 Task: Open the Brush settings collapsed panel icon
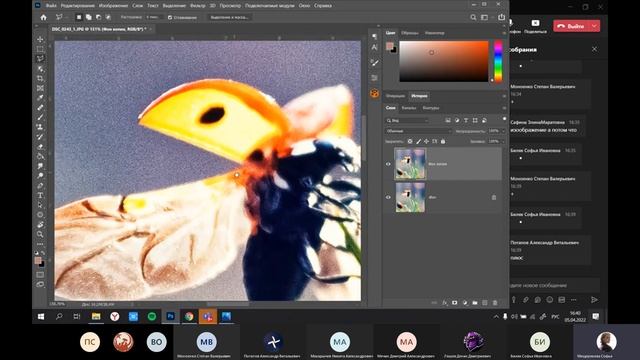(x=374, y=62)
